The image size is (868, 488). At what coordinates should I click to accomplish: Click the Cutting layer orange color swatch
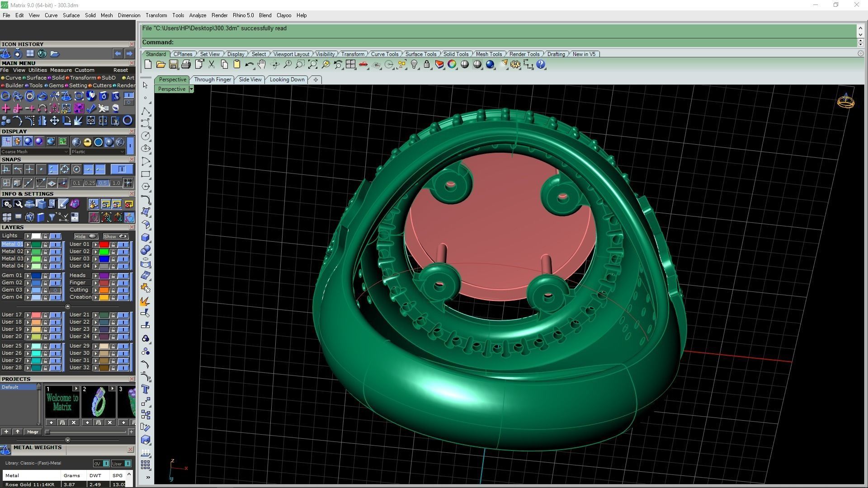click(104, 290)
